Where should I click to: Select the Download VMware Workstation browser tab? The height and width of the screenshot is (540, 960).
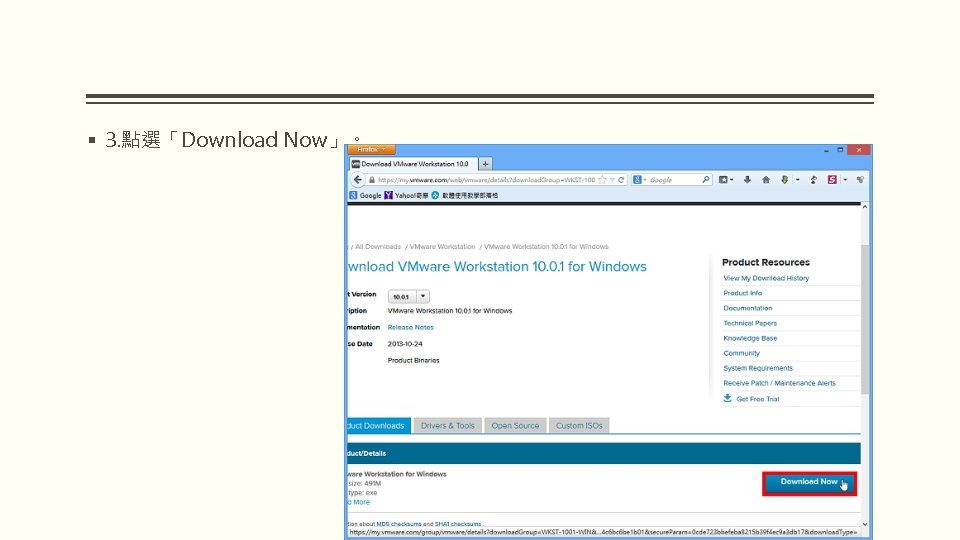click(413, 164)
